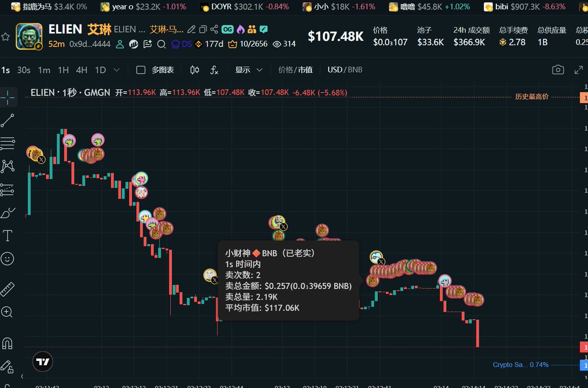
Task: Open the fx indicators menu
Action: [x=214, y=70]
